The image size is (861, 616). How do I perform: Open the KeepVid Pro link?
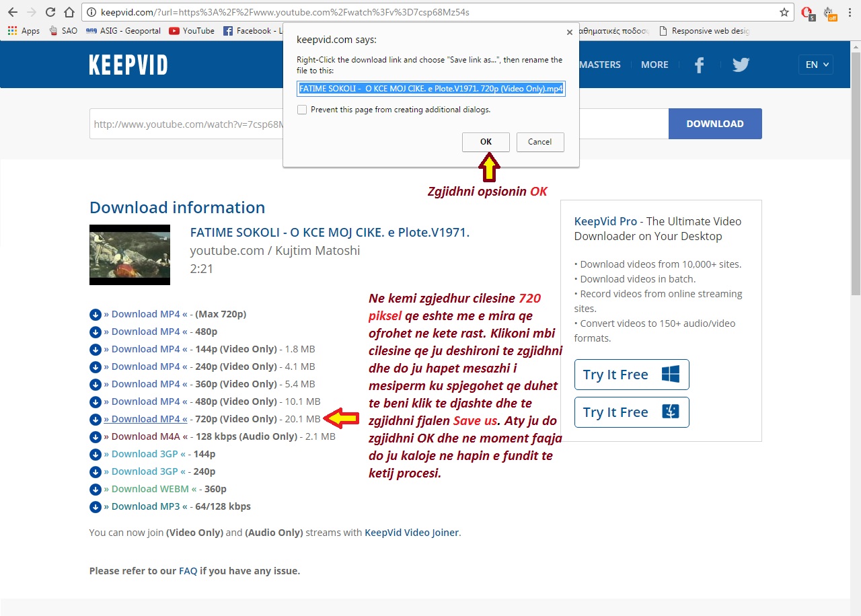click(x=605, y=221)
